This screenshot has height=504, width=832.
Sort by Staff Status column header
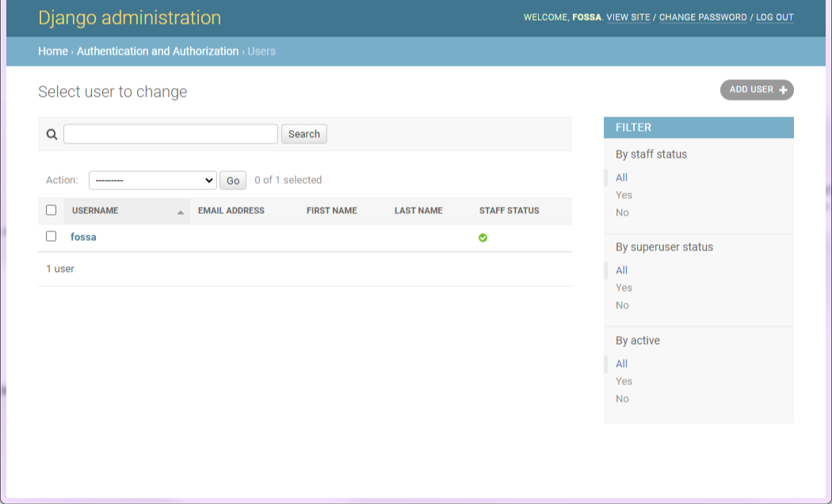509,211
